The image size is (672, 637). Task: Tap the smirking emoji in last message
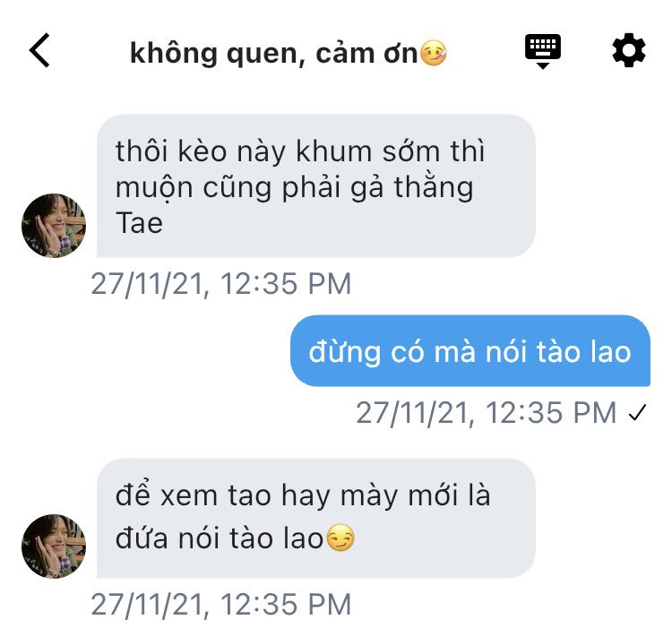coord(340,538)
